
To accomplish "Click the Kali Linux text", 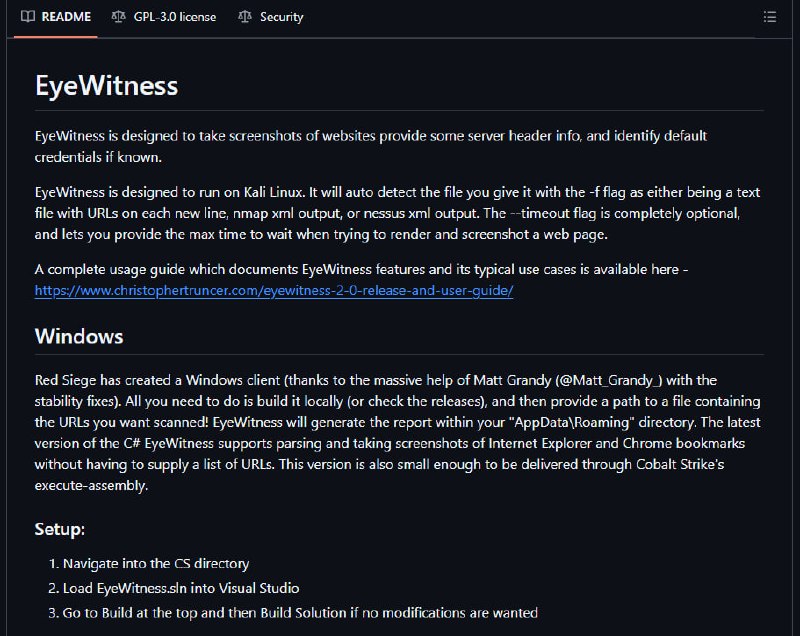I will pos(274,192).
